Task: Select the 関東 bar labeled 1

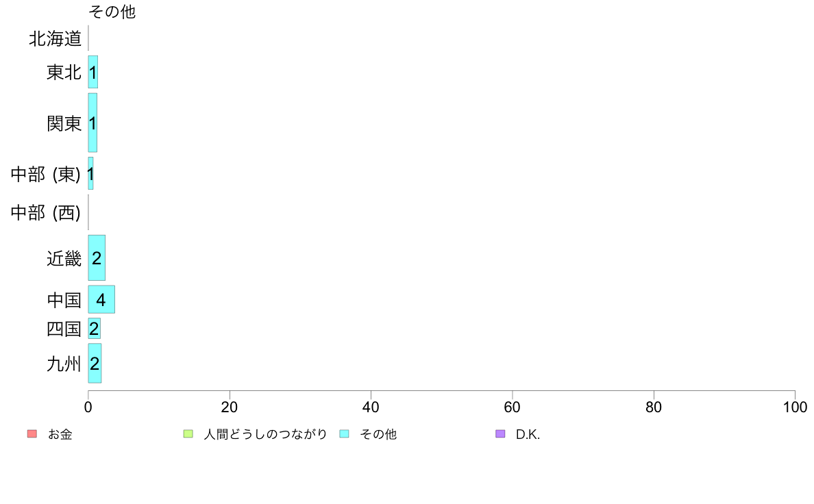Action: [x=92, y=123]
